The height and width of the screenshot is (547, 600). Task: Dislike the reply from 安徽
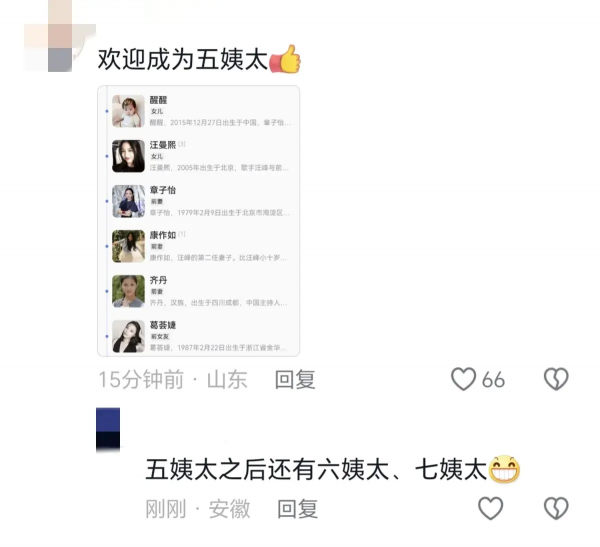(x=556, y=508)
